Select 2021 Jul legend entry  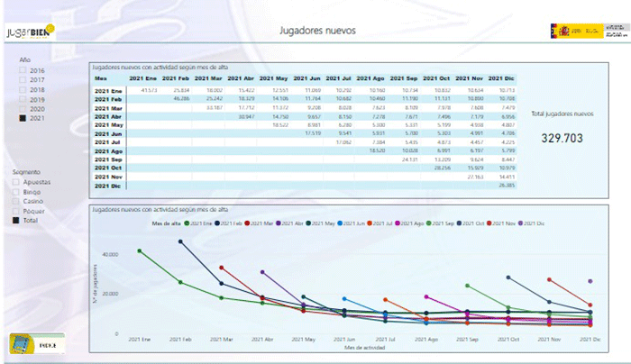[380, 223]
